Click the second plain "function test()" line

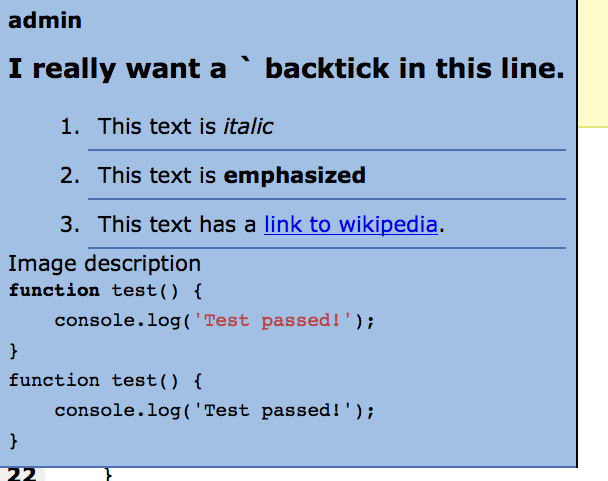coord(106,381)
